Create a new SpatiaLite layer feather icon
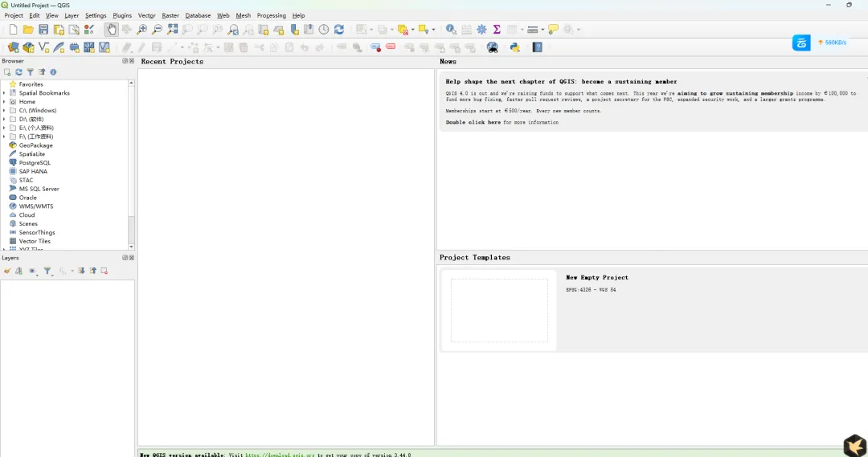Screen dimensions: 868x457 59,47
